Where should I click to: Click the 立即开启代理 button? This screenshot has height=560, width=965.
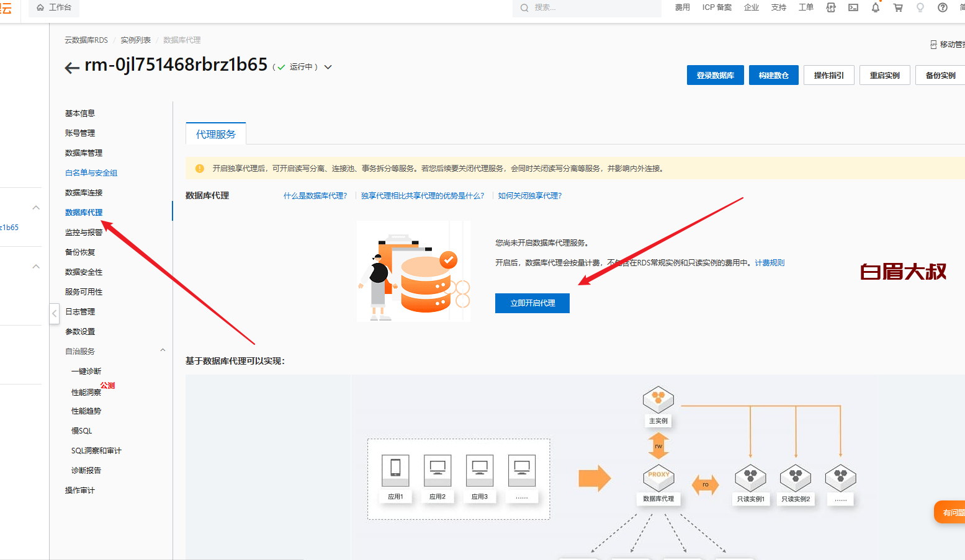(x=532, y=303)
